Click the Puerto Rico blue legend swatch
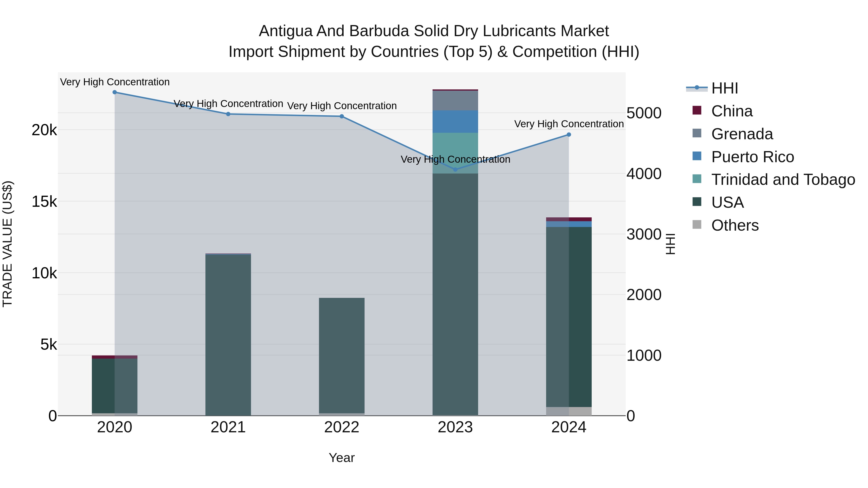Image resolution: width=868 pixels, height=488 pixels. click(697, 156)
